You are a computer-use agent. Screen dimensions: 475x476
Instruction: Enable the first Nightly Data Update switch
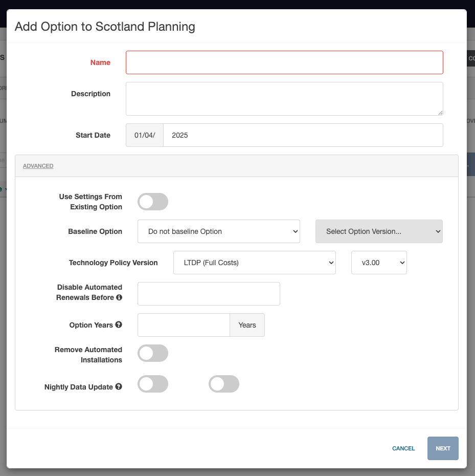[x=152, y=384]
